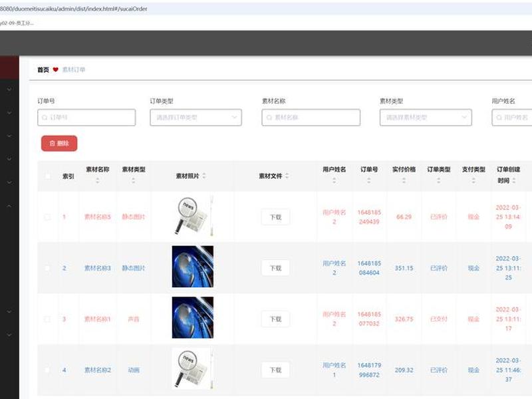Go to 首页 breadcrumb
The height and width of the screenshot is (399, 532).
coord(43,70)
